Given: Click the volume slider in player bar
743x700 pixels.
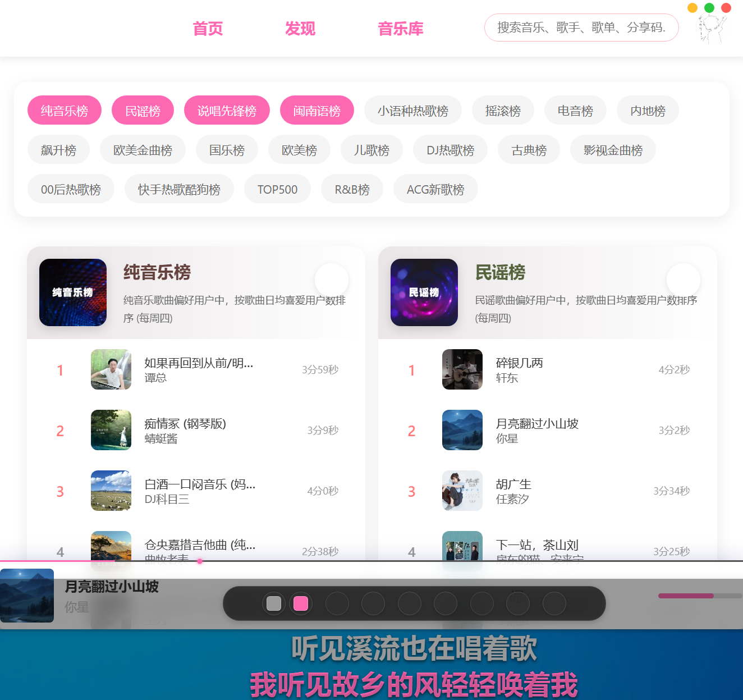Looking at the screenshot, I should point(699,596).
